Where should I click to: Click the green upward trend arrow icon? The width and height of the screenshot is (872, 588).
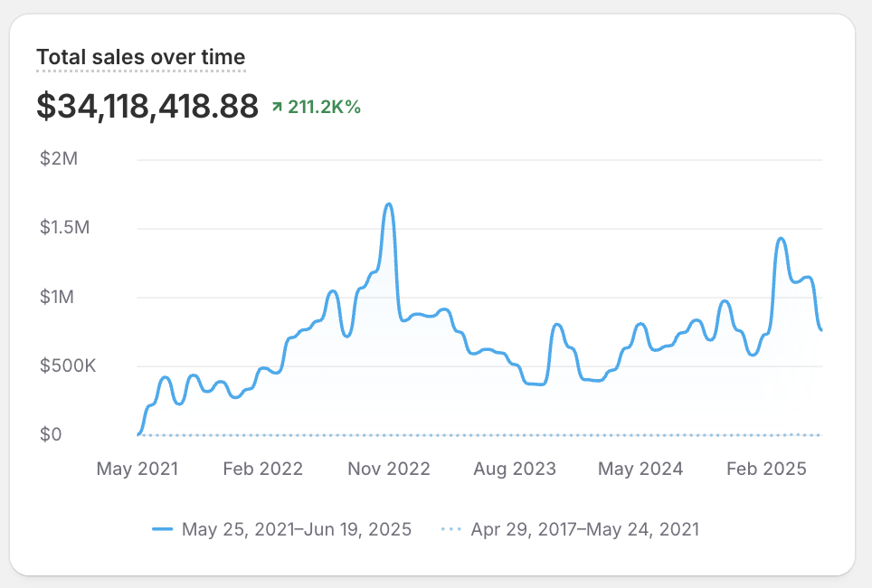point(277,108)
